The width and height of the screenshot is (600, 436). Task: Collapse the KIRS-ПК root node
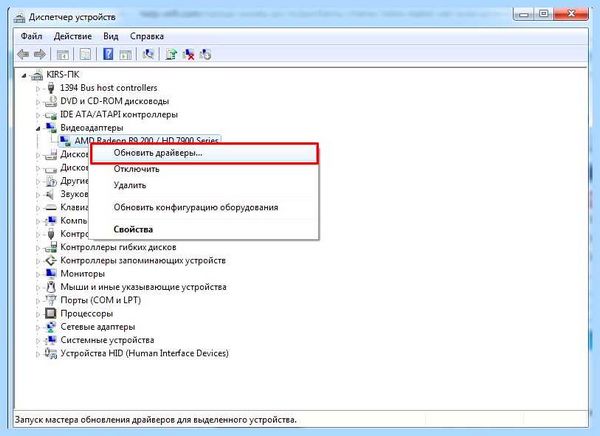coord(24,76)
